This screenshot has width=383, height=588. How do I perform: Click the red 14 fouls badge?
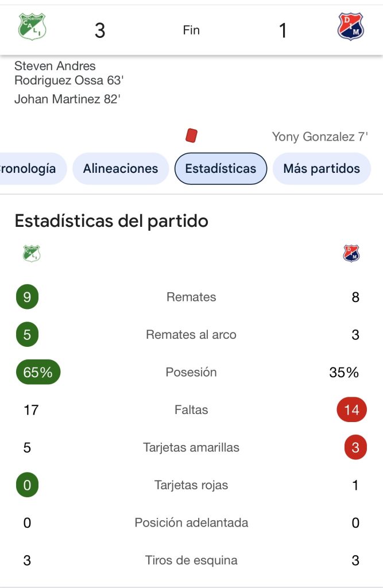351,410
